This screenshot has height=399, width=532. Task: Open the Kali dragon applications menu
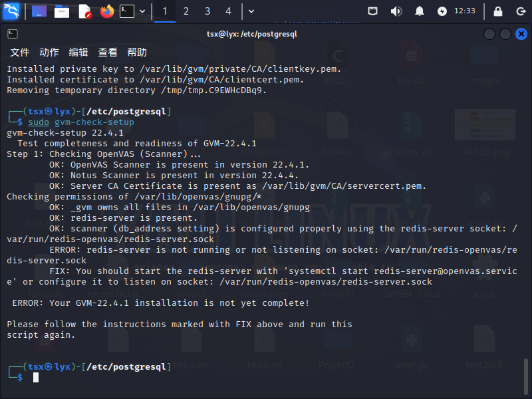coord(11,11)
